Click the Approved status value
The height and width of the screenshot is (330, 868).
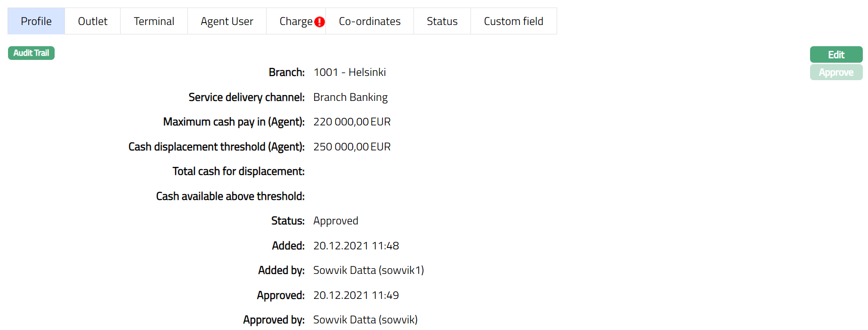(x=336, y=221)
